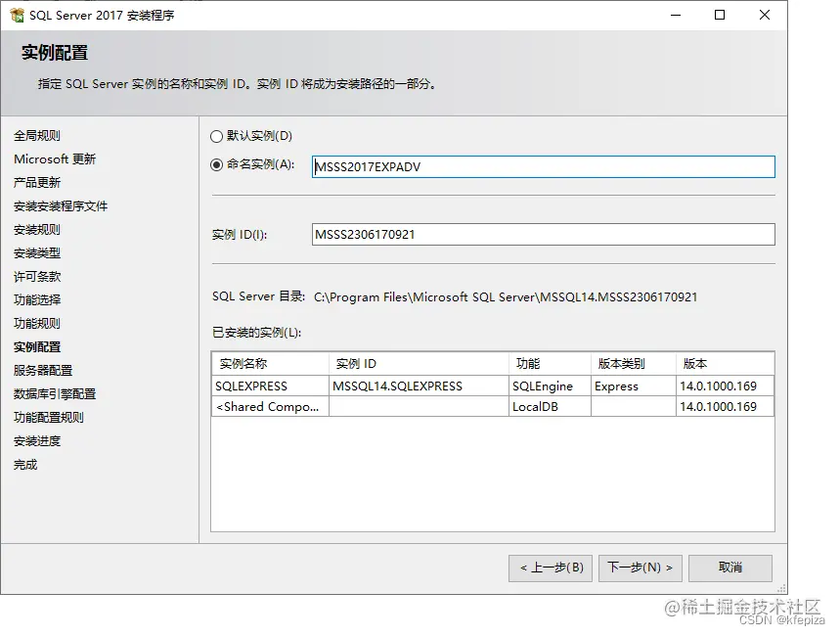
Task: Go back with 上一步(B) button
Action: [551, 568]
